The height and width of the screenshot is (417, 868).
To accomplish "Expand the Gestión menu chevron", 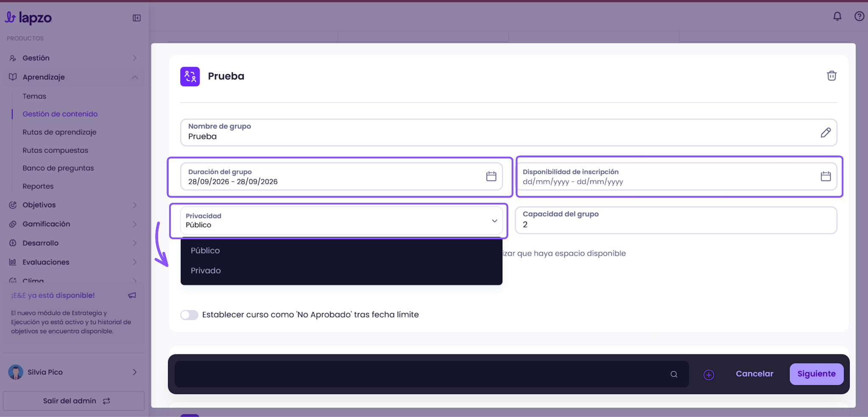I will pyautogui.click(x=134, y=58).
